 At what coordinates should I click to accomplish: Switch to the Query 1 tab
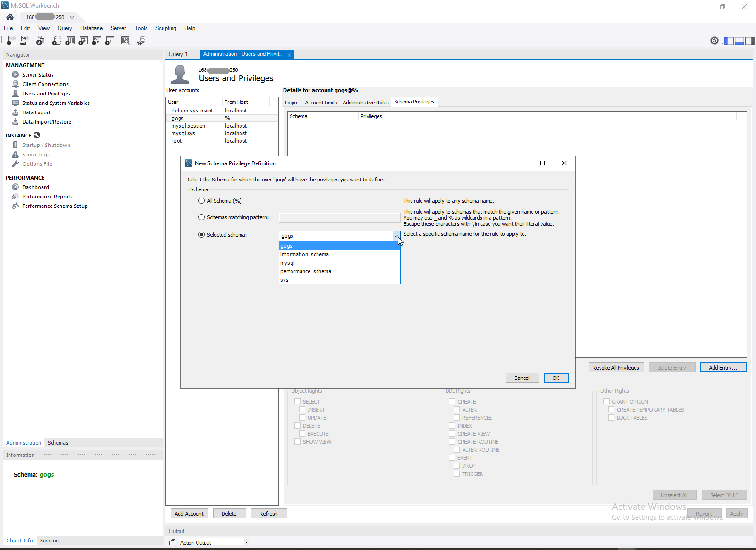coord(178,54)
